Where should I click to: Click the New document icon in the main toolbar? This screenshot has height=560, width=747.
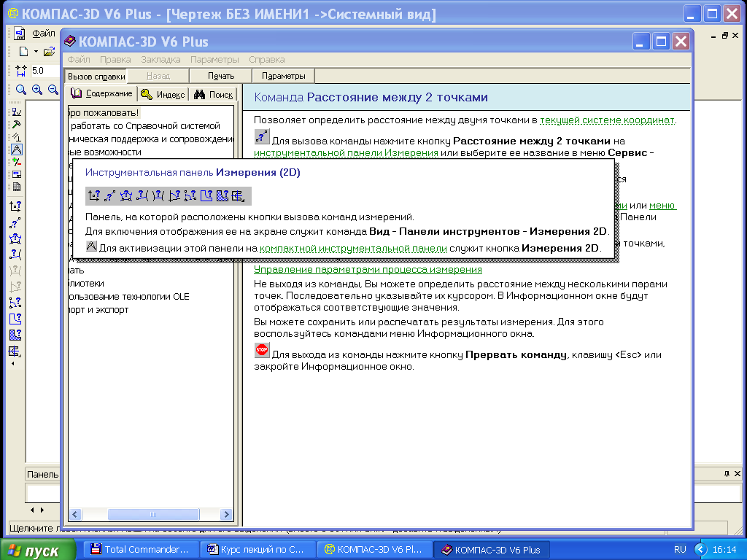pos(23,52)
